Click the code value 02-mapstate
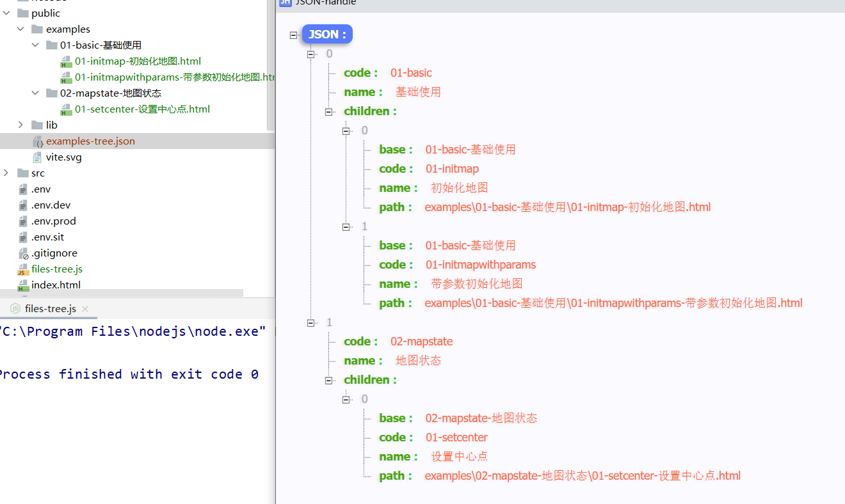 (x=422, y=342)
